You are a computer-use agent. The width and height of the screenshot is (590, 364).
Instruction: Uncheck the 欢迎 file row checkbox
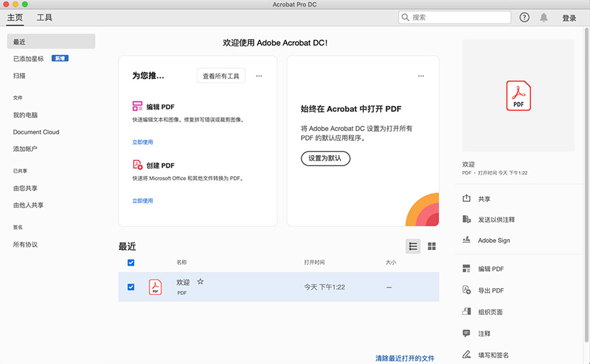[131, 287]
